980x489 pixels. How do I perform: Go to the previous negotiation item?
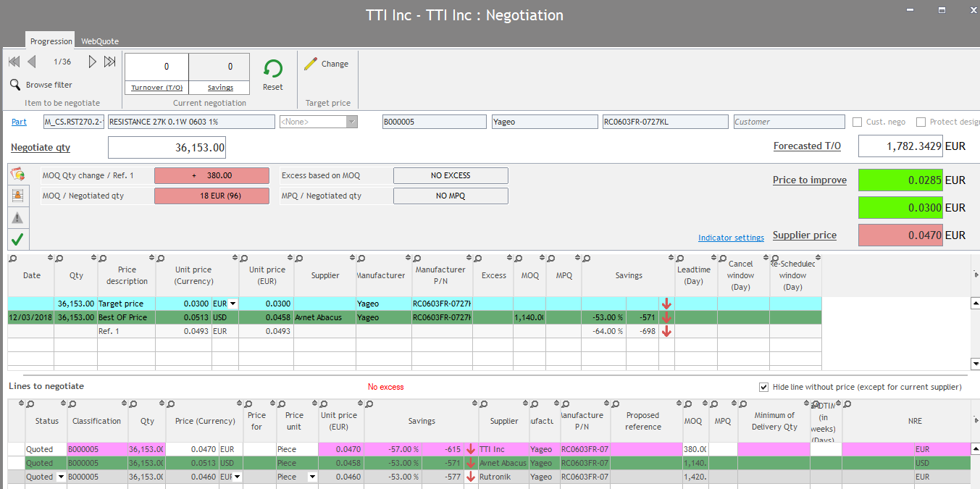click(x=32, y=62)
